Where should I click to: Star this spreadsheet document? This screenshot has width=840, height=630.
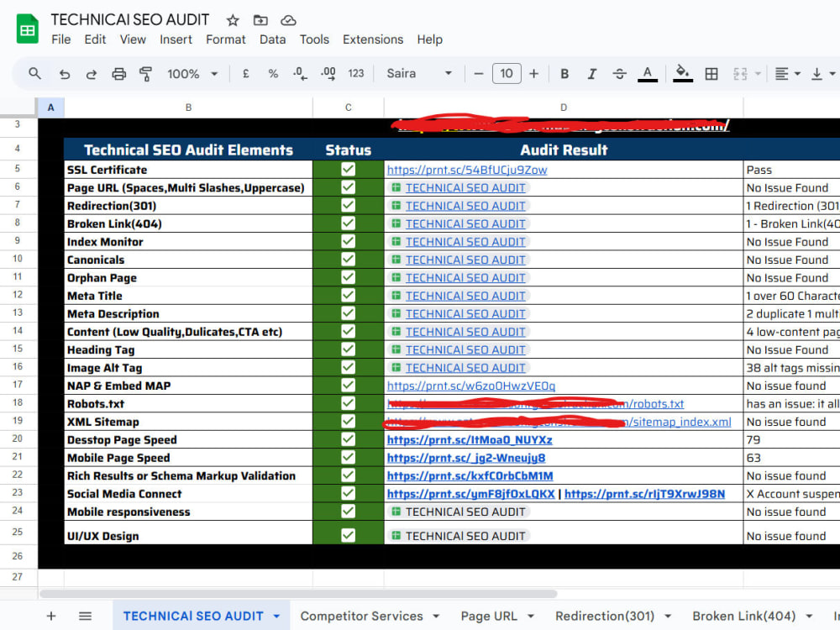pyautogui.click(x=233, y=20)
